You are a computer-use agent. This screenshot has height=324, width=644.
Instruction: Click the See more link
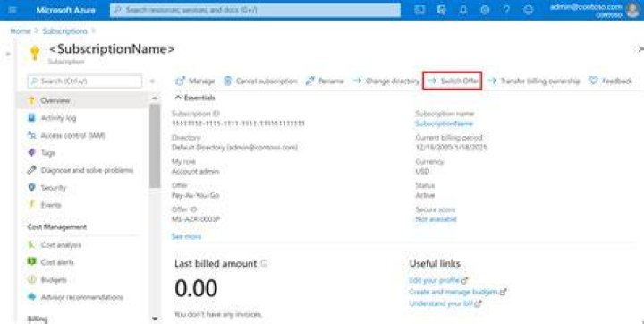[x=186, y=236]
